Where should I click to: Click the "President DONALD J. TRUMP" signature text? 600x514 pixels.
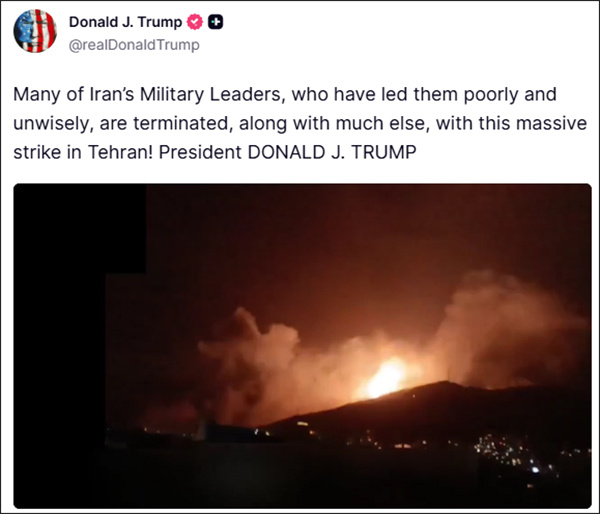pos(287,152)
